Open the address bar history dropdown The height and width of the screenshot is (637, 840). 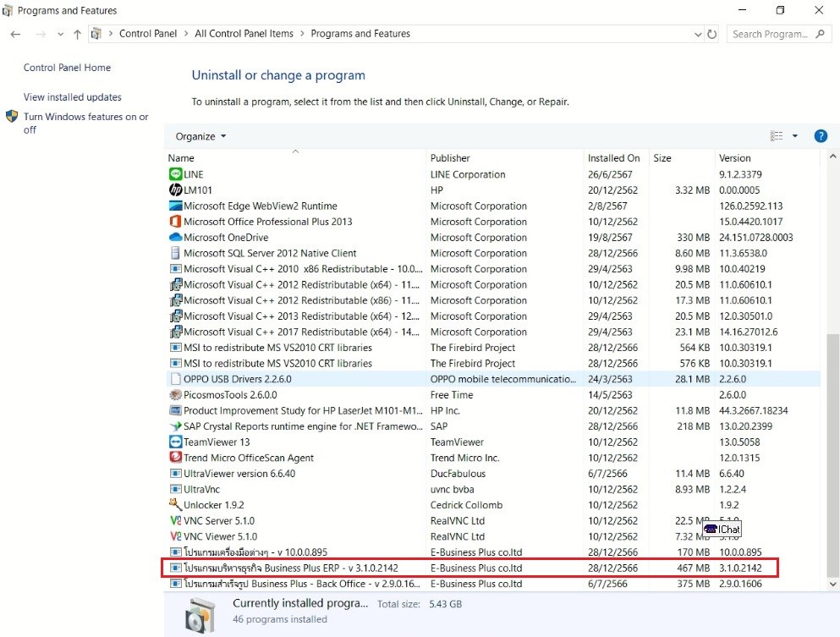[x=698, y=34]
